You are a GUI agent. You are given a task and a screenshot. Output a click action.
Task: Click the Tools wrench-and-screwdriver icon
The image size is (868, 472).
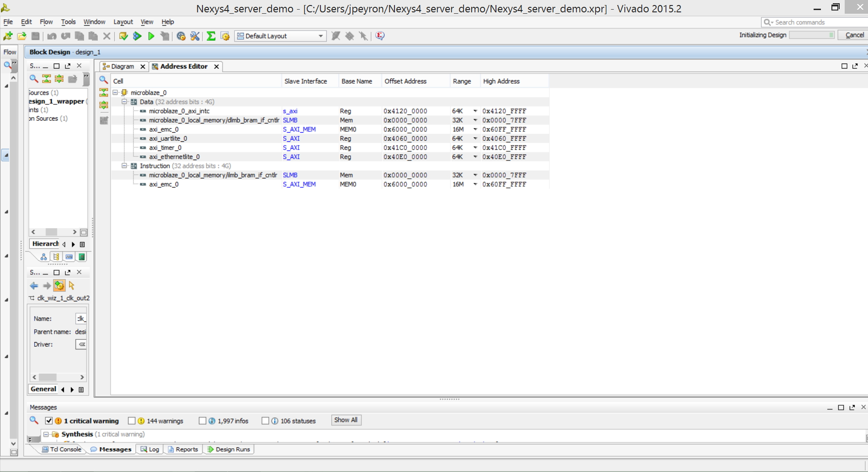(x=195, y=36)
